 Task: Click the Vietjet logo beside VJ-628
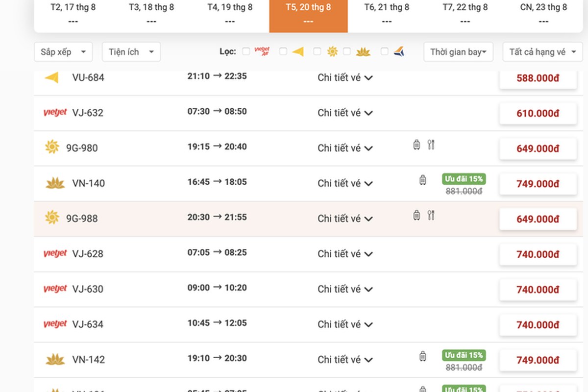point(55,254)
